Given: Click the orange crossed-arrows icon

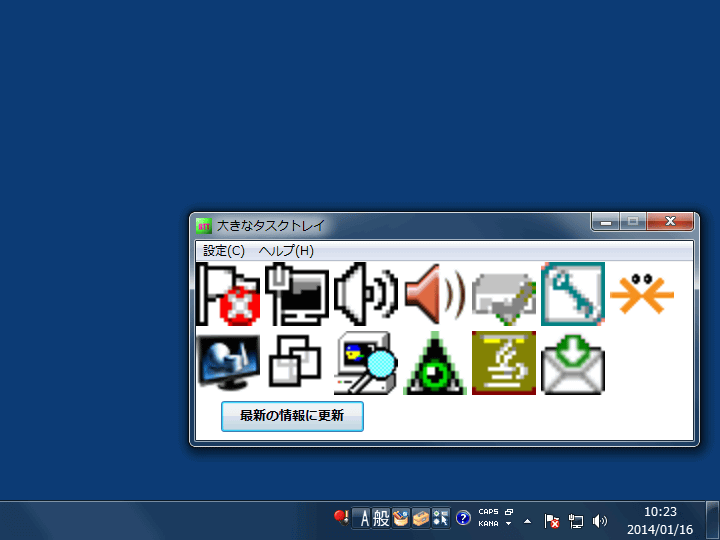Looking at the screenshot, I should [641, 294].
